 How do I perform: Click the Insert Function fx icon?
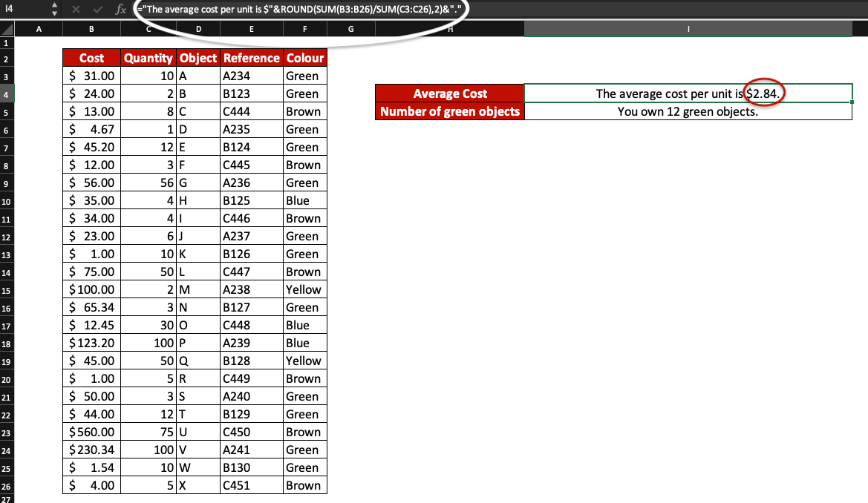coord(121,10)
